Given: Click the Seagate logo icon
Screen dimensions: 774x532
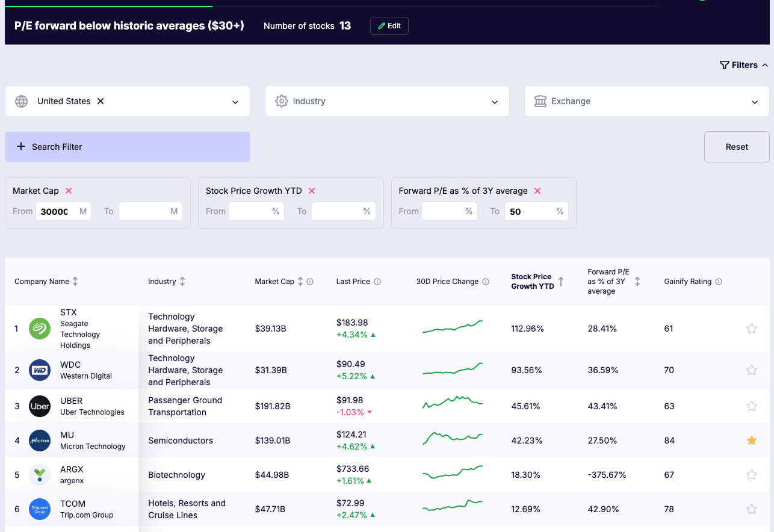Looking at the screenshot, I should pos(40,329).
